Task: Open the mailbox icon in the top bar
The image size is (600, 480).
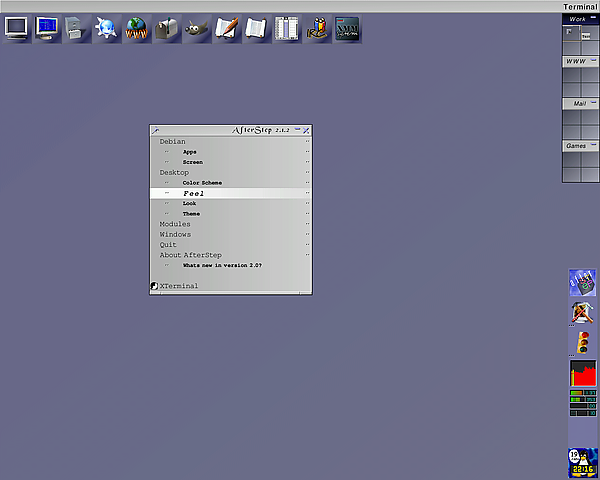Action: pos(167,29)
